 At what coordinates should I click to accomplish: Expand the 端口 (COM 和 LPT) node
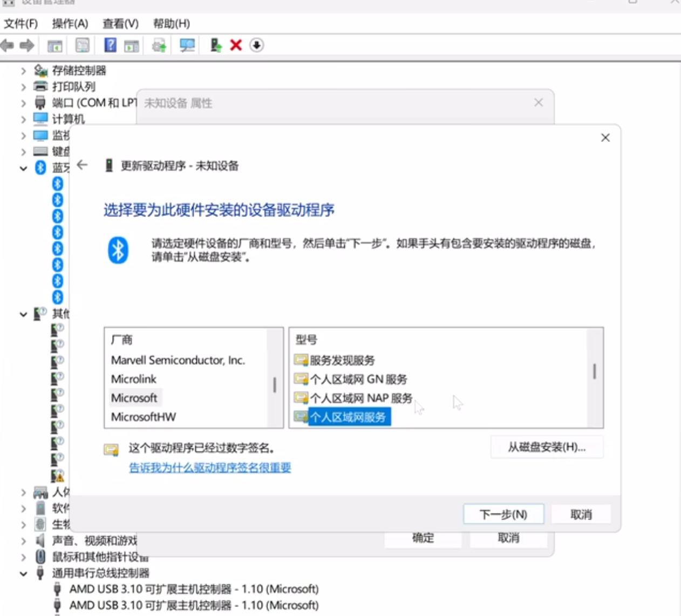(23, 103)
